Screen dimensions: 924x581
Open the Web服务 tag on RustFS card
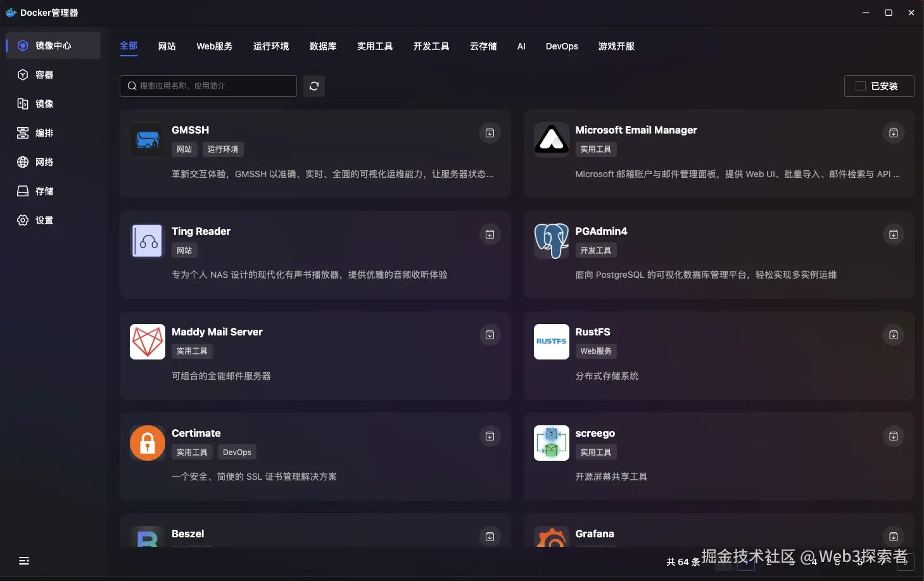coord(595,351)
